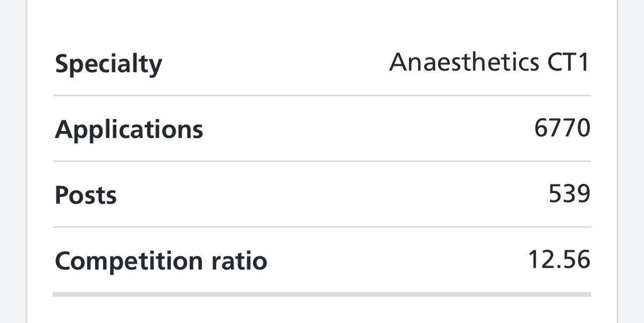
Task: Click the divider line beneath the Applications row
Action: pos(322,161)
